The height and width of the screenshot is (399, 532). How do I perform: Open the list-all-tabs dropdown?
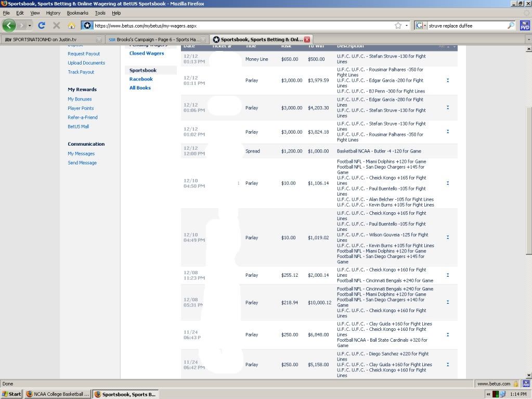pos(528,40)
